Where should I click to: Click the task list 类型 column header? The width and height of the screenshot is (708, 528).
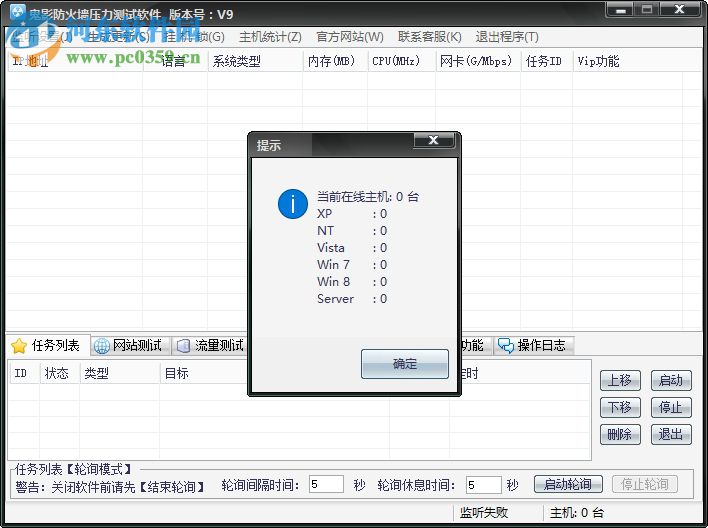coord(120,373)
